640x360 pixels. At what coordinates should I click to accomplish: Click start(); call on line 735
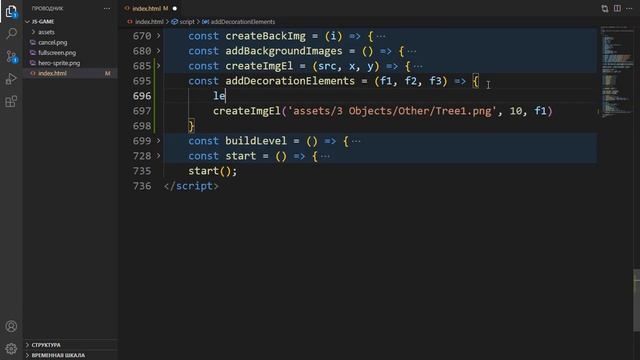tap(212, 171)
